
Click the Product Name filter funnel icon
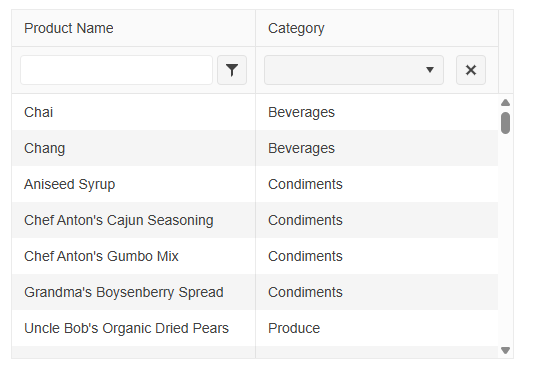tap(232, 70)
